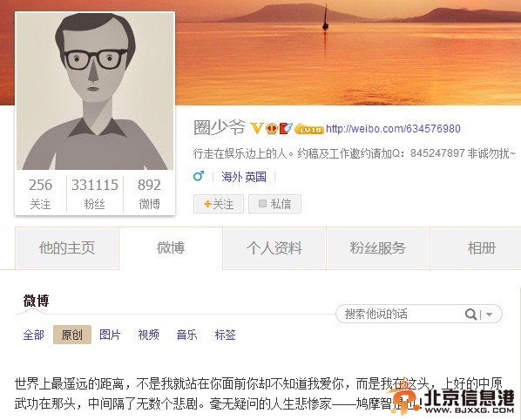Click the orange plus on 关注 button
521x420 pixels.
point(207,204)
